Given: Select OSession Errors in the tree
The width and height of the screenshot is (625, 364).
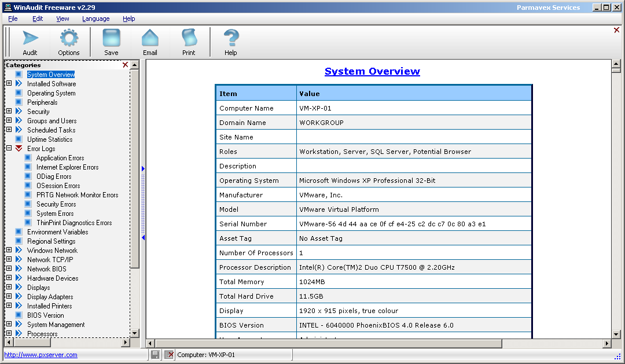Looking at the screenshot, I should pyautogui.click(x=58, y=185).
